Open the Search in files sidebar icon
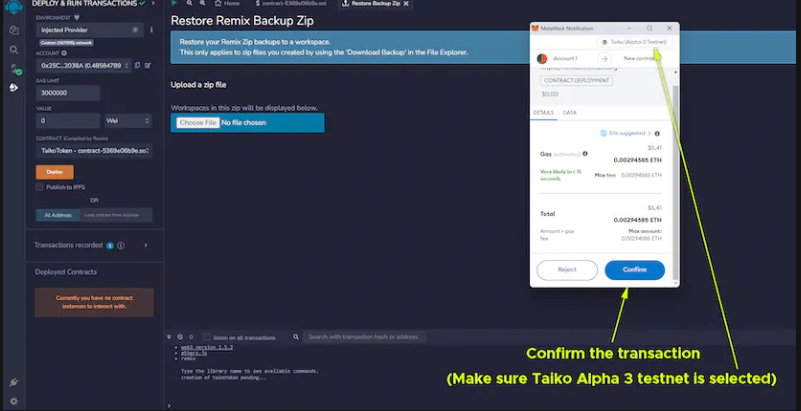Image resolution: width=801 pixels, height=411 pixels. click(x=14, y=50)
